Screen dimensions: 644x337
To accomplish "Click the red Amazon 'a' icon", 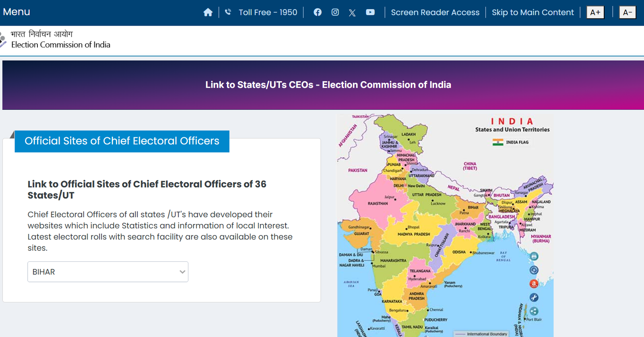I will point(534,284).
